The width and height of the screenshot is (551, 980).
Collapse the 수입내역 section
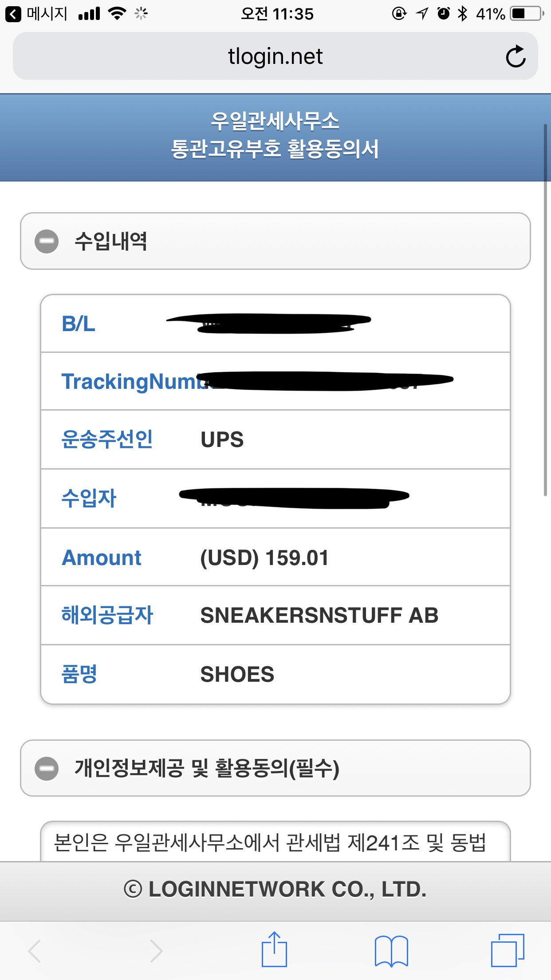point(275,241)
